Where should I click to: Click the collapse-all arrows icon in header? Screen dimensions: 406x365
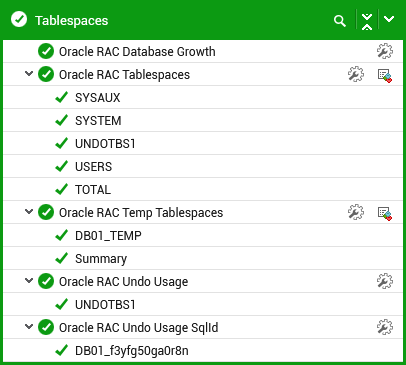[x=367, y=22]
